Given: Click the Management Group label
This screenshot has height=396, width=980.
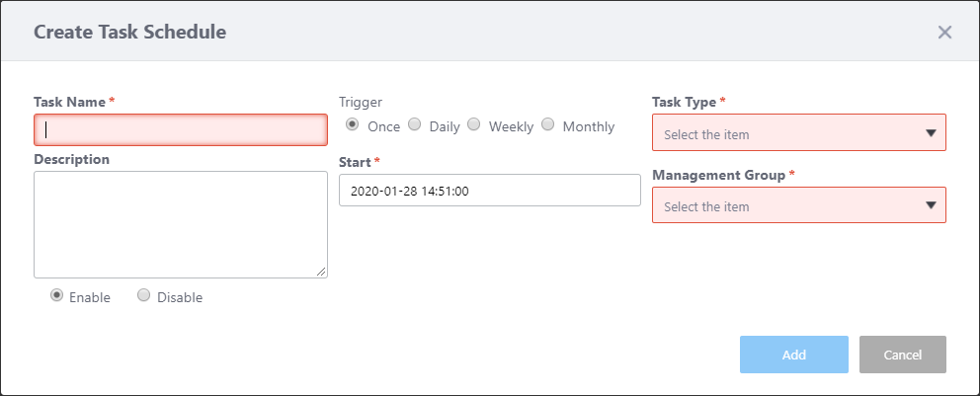Looking at the screenshot, I should (718, 175).
